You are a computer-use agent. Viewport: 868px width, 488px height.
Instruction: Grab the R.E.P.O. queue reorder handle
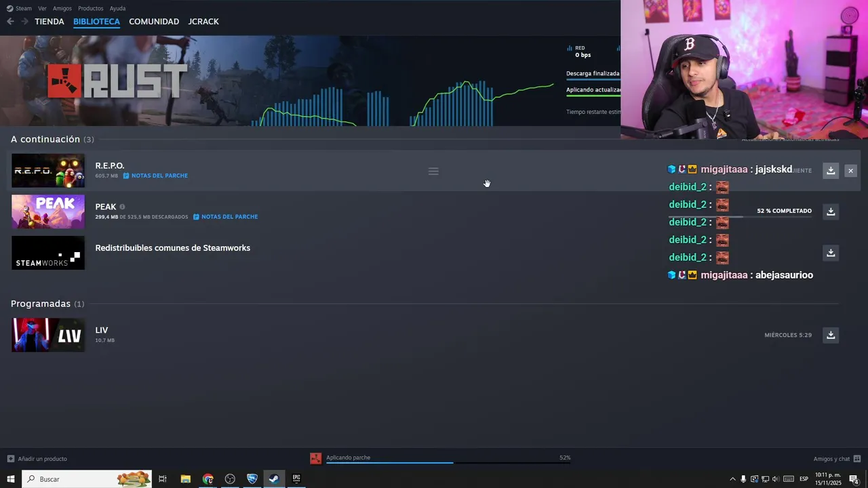tap(433, 171)
